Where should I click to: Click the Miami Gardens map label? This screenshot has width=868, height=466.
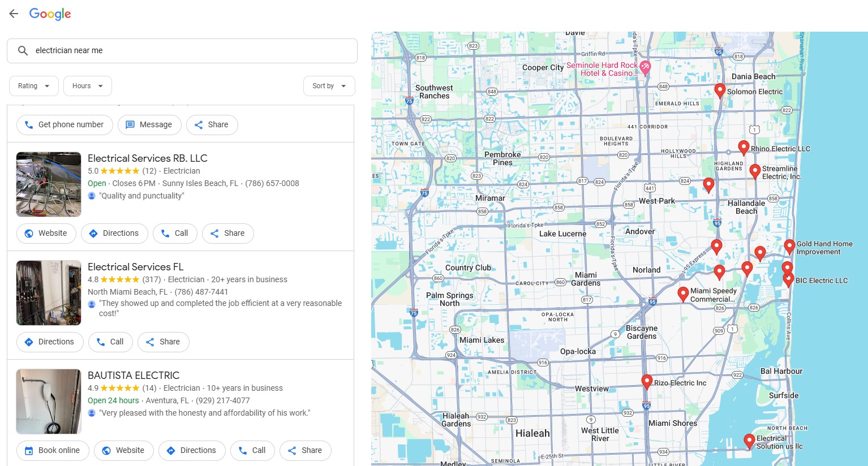586,279
